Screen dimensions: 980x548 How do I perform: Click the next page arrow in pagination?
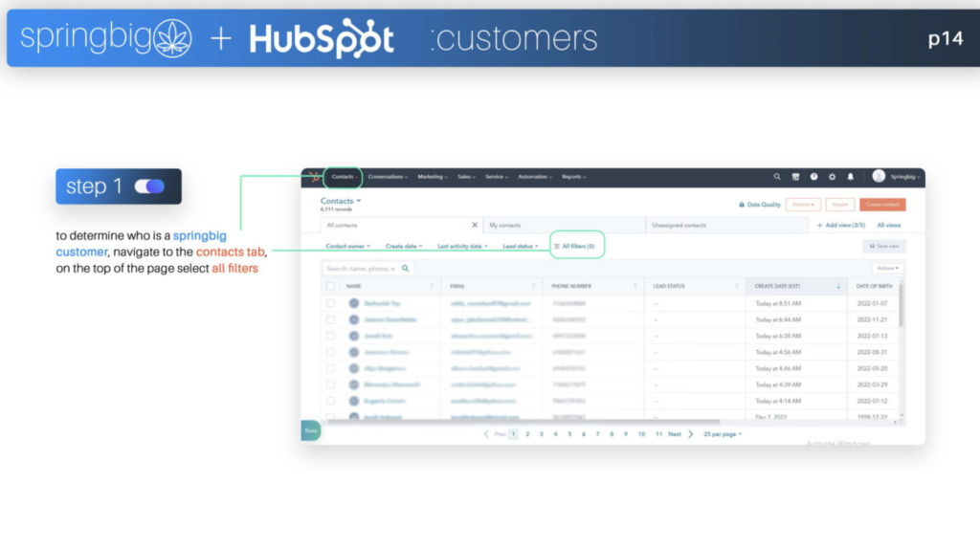tap(691, 434)
